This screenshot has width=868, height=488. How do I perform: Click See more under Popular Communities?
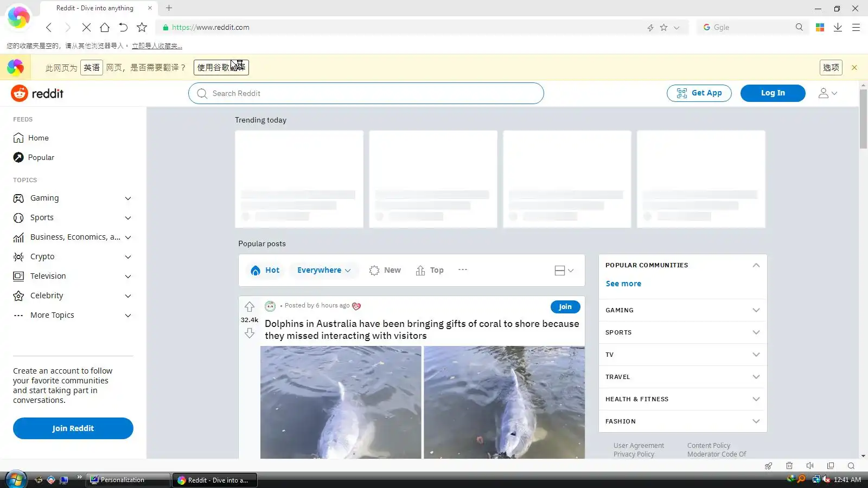pyautogui.click(x=623, y=284)
